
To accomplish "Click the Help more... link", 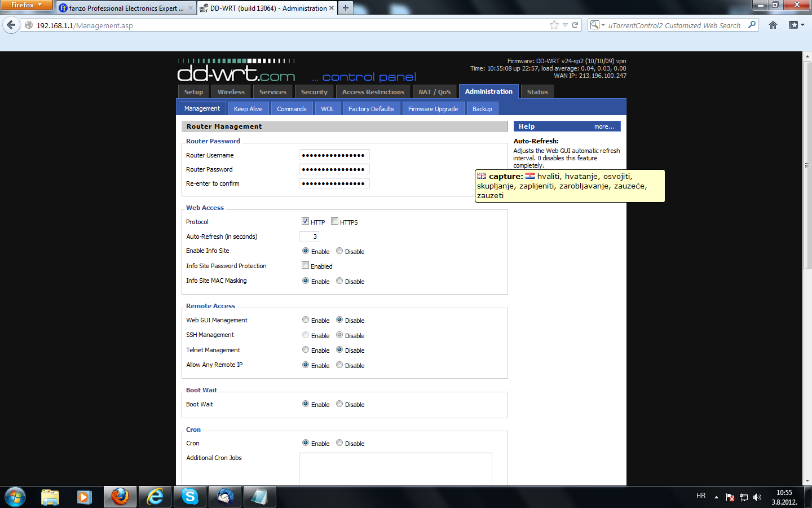I will click(x=604, y=126).
